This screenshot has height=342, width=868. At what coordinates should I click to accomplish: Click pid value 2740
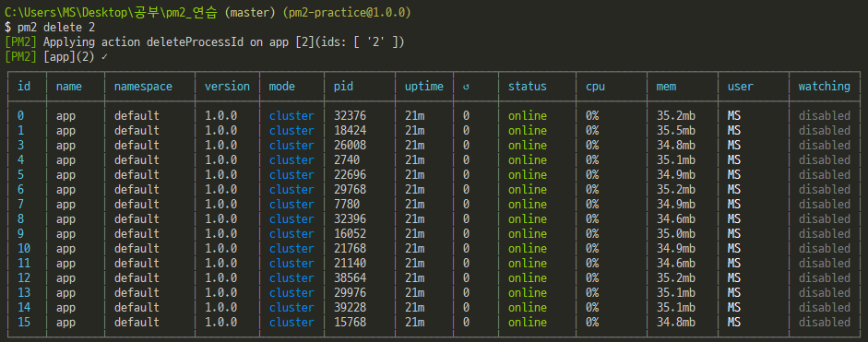pos(347,159)
